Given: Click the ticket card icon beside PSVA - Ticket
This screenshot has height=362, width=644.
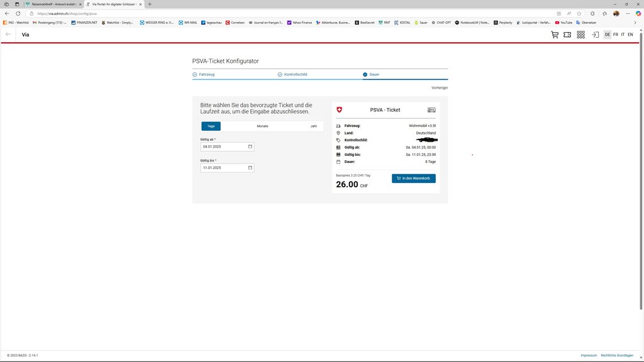Looking at the screenshot, I should [x=431, y=110].
